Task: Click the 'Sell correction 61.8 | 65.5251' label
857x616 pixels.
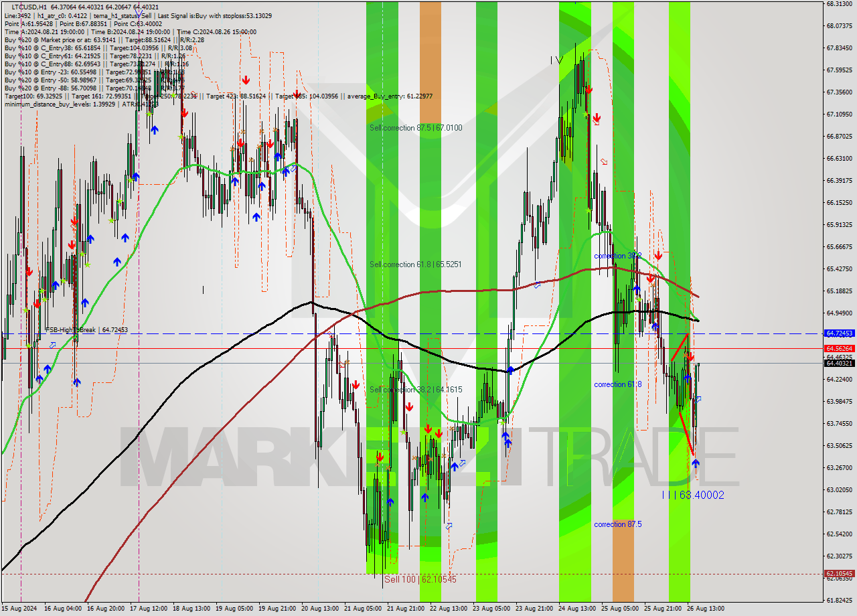Action: click(416, 264)
